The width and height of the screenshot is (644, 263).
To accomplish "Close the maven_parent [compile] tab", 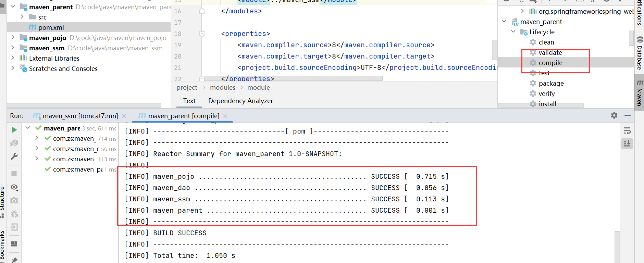I will click(225, 116).
